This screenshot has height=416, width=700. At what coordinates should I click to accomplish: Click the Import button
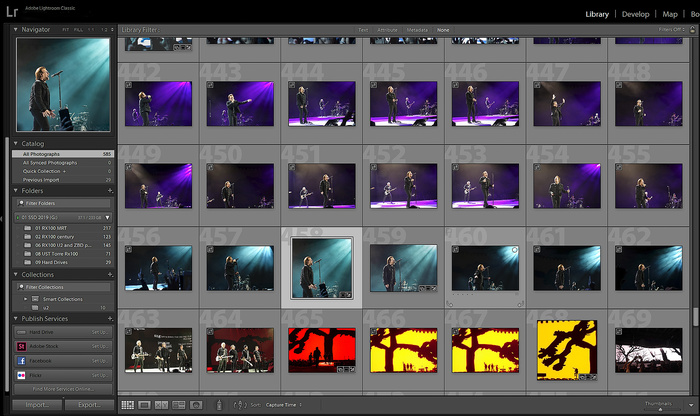pos(37,405)
